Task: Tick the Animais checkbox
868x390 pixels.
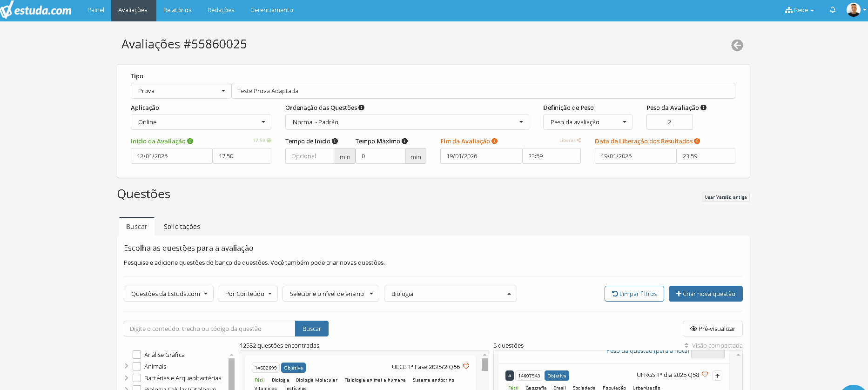Action: [x=137, y=366]
